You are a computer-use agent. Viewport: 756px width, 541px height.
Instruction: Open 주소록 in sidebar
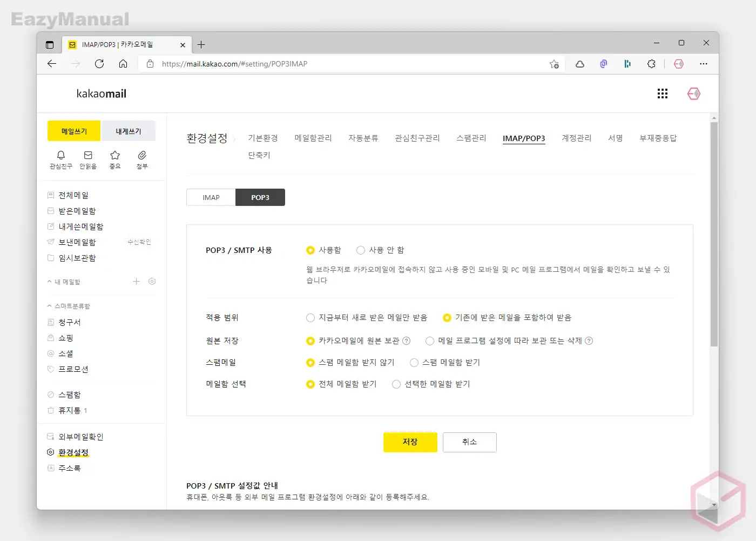(x=70, y=469)
